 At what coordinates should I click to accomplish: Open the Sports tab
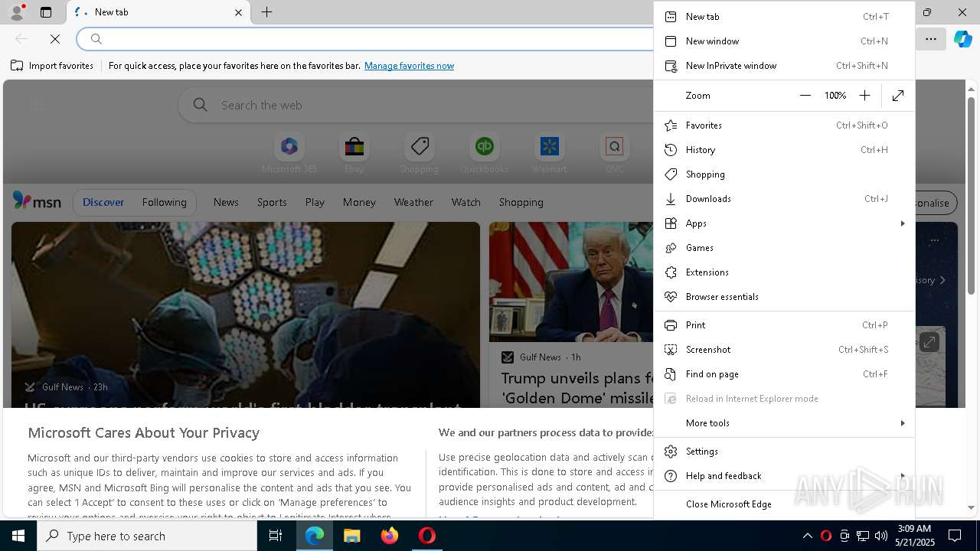point(272,202)
